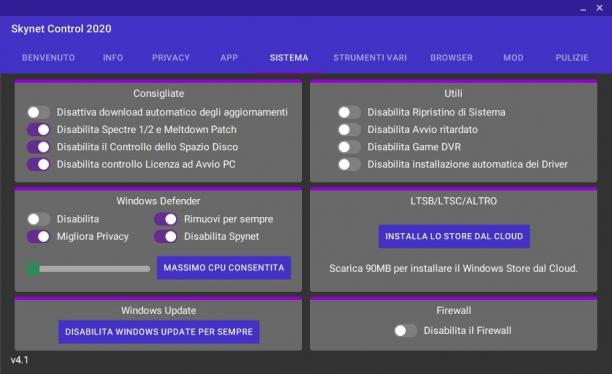Click the Sistema tab
The height and width of the screenshot is (374, 612).
pyautogui.click(x=289, y=58)
